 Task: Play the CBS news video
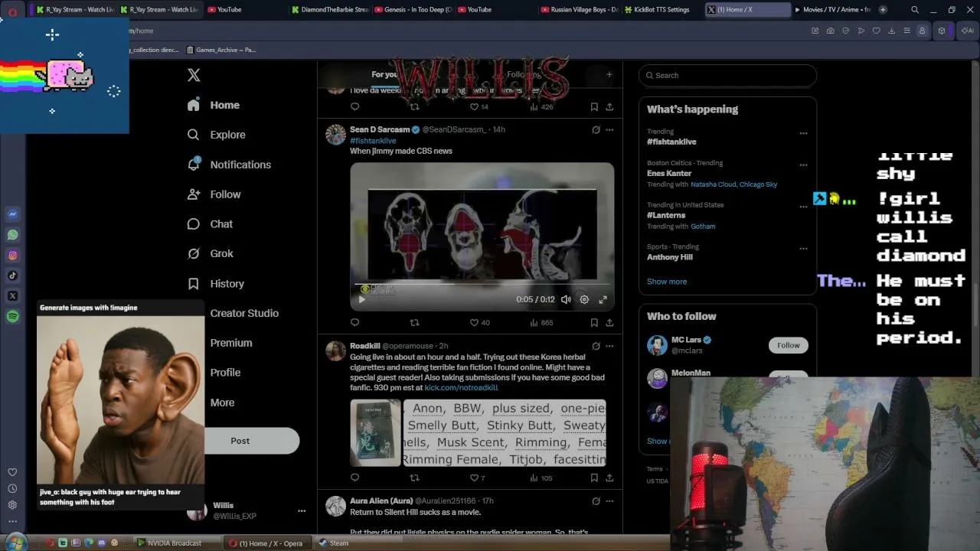coord(362,300)
